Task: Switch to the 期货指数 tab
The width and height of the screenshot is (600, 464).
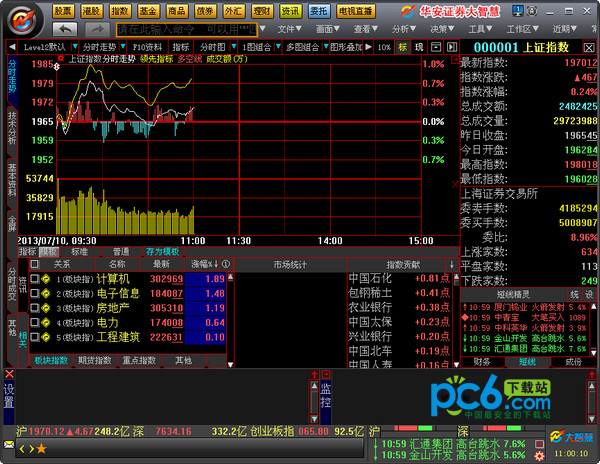Action: 93,360
